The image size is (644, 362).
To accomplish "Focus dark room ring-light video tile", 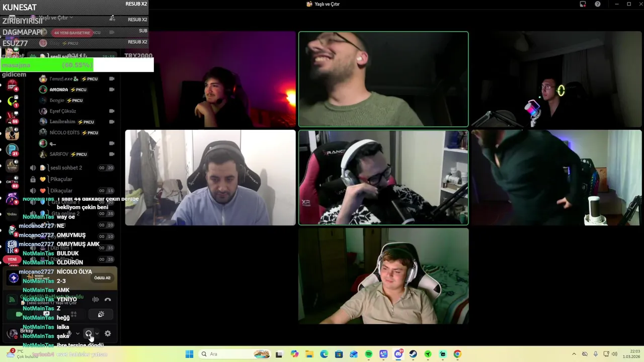I will (556, 79).
